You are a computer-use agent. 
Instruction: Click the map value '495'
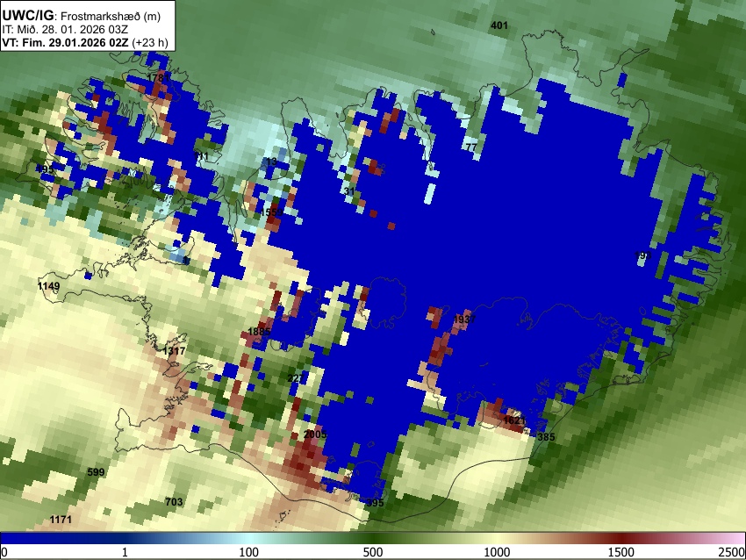(x=45, y=169)
